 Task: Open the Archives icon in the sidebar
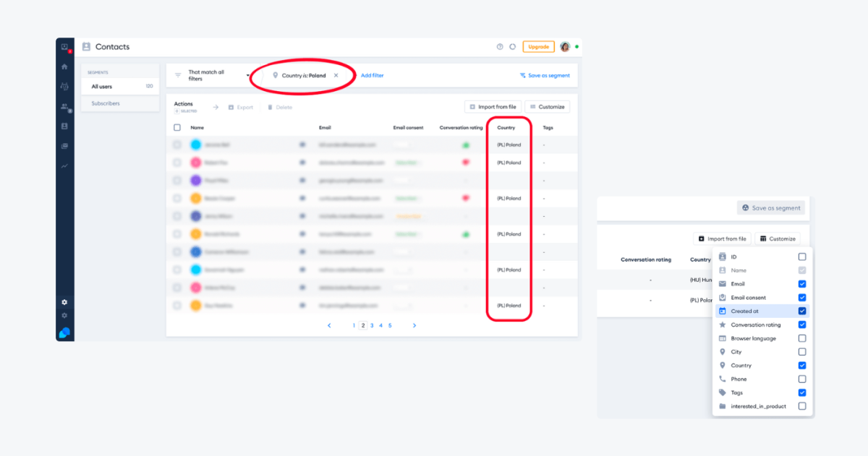65,146
